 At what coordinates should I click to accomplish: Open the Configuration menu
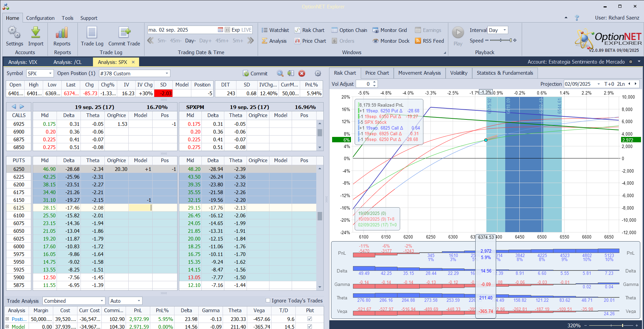coord(40,18)
